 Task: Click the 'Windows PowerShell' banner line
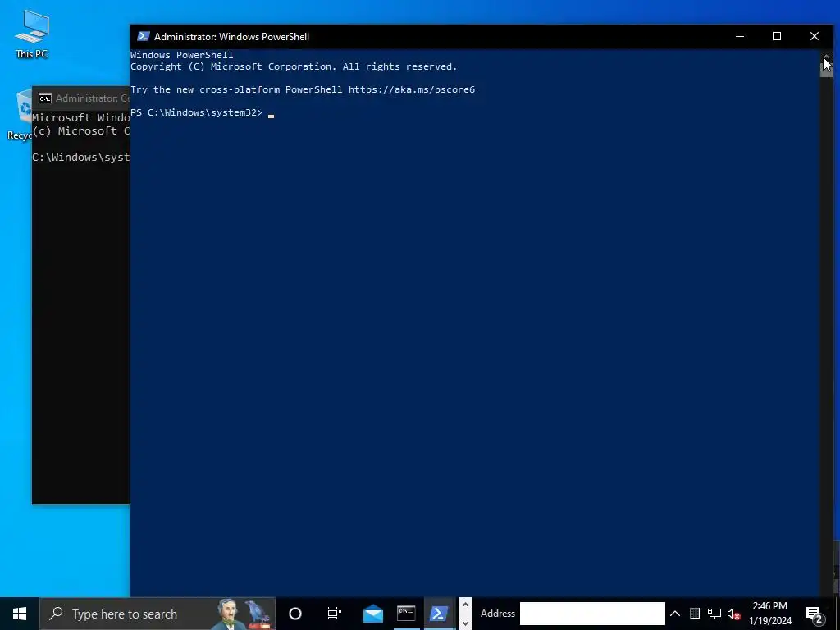pos(181,55)
